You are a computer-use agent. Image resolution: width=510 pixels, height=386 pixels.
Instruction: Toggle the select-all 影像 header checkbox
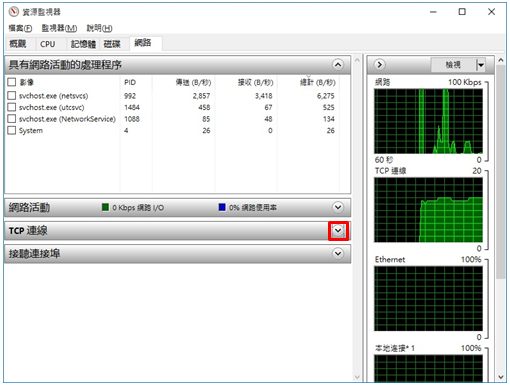12,82
